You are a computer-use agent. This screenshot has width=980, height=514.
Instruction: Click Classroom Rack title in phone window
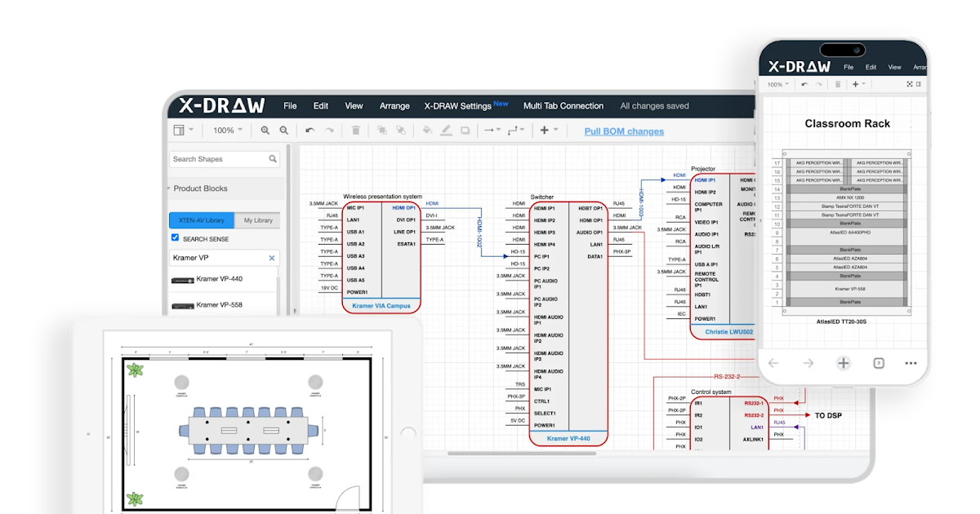(848, 124)
